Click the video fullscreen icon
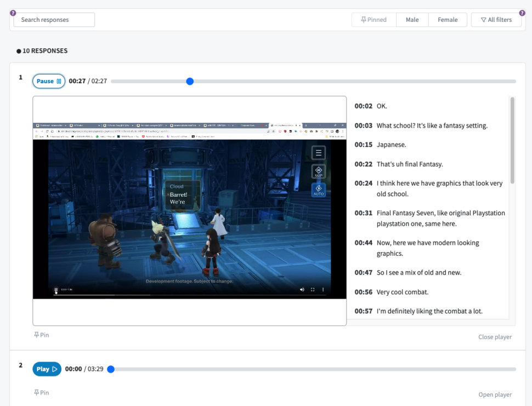Screen dimensions: 532x406 (313, 289)
